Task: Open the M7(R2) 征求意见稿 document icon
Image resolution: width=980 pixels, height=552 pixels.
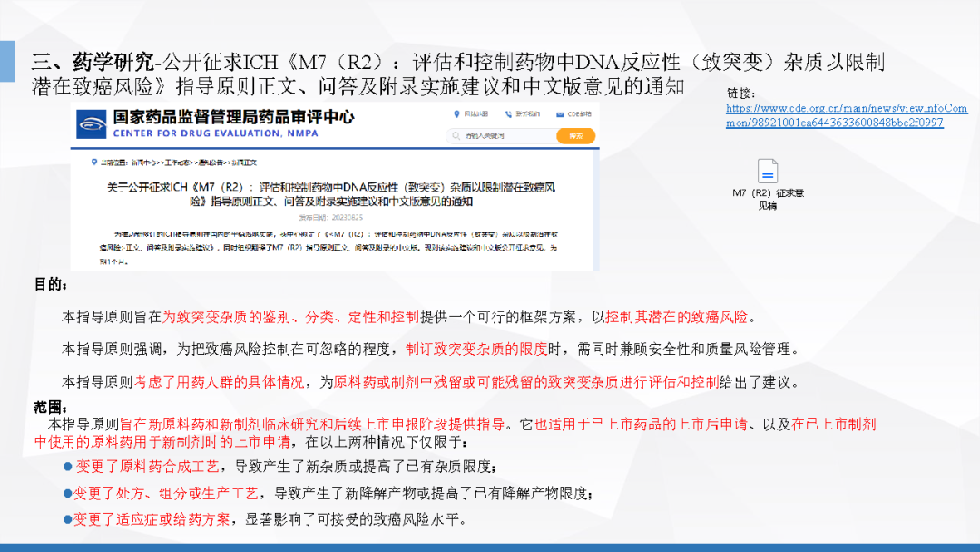Action: click(768, 172)
